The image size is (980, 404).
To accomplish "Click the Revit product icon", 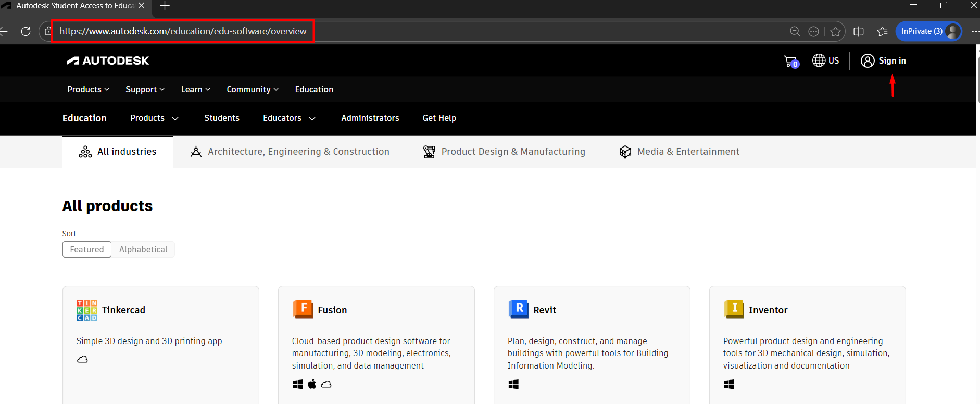I will pyautogui.click(x=518, y=309).
